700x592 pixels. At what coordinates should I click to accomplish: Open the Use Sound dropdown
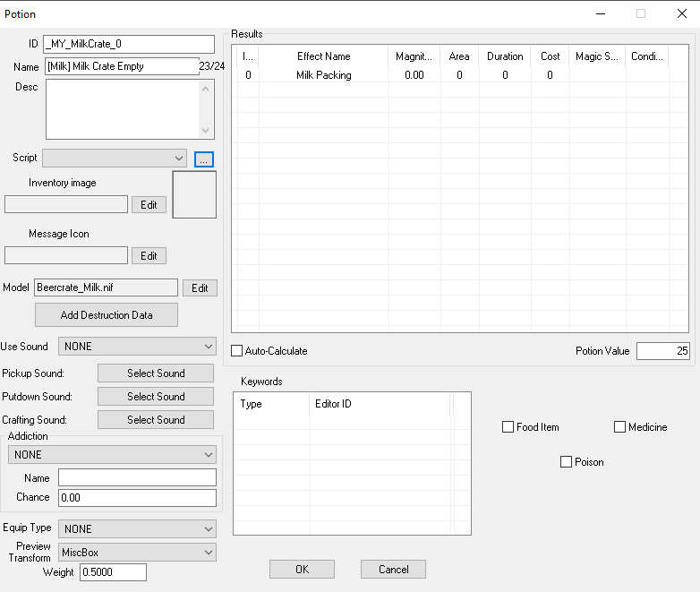pyautogui.click(x=137, y=347)
